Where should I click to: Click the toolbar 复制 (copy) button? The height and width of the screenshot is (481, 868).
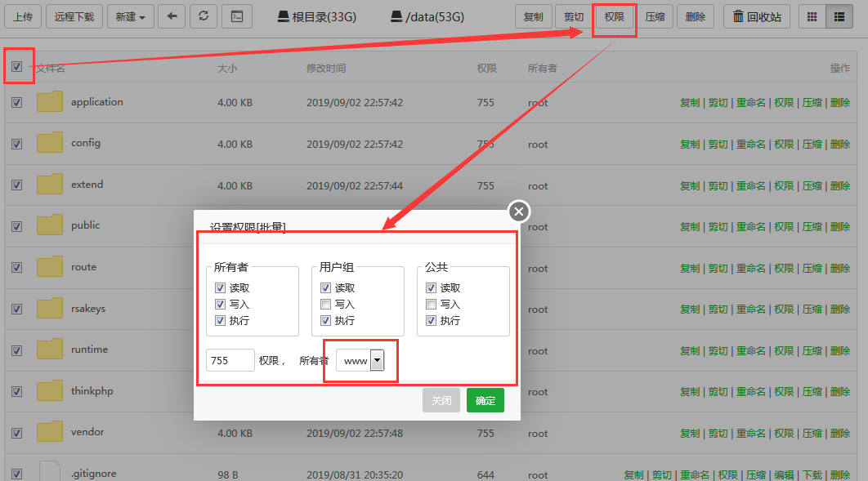click(533, 17)
